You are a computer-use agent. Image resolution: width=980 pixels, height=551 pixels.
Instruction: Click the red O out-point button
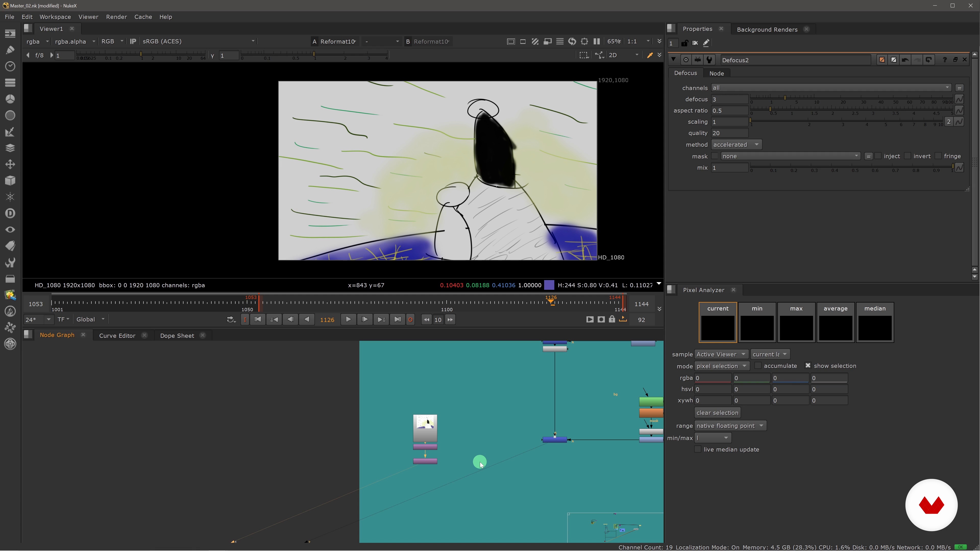[410, 320]
